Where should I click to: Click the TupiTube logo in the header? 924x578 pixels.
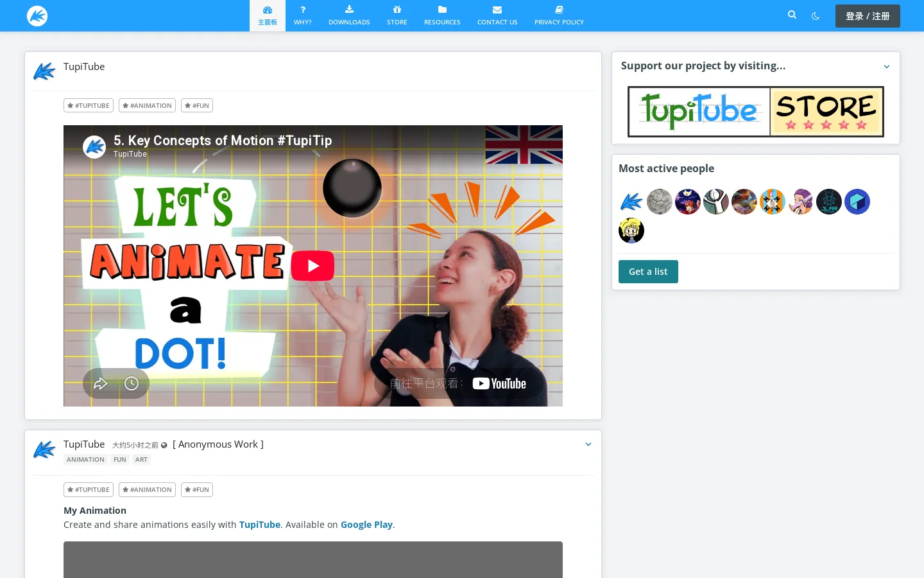tap(37, 15)
